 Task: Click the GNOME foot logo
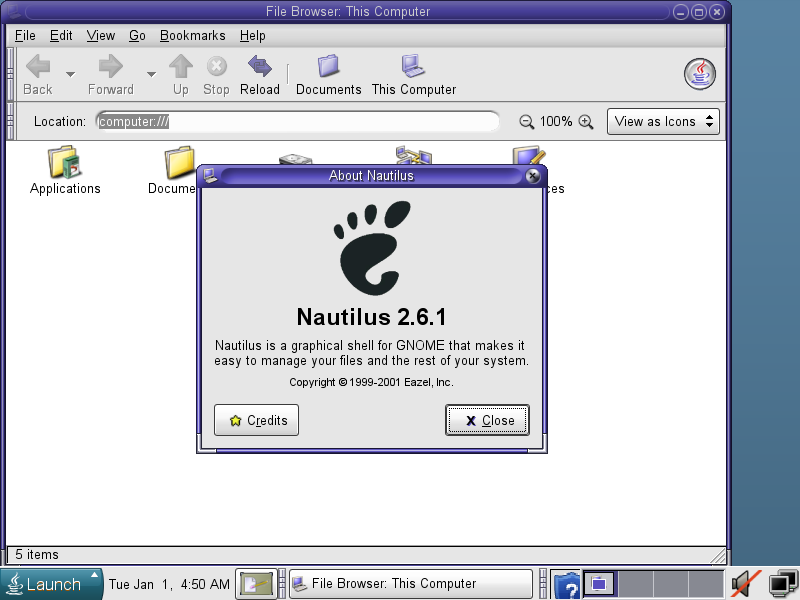[x=372, y=248]
